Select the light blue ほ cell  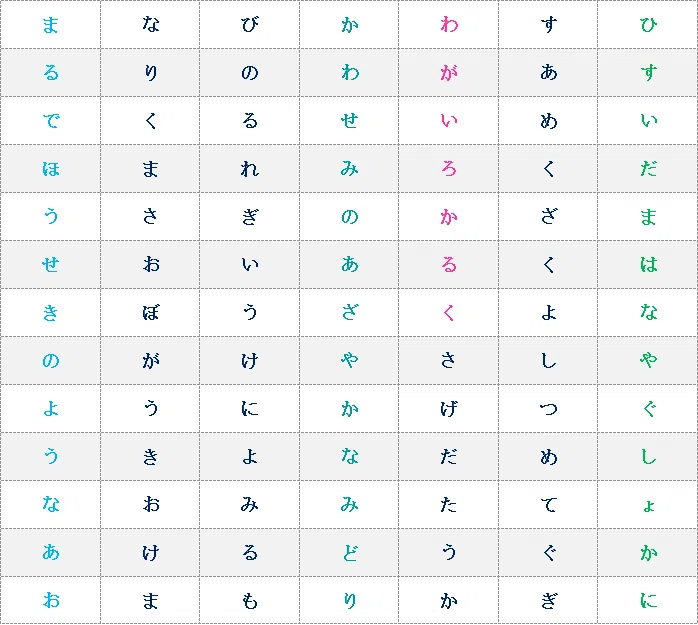50,169
